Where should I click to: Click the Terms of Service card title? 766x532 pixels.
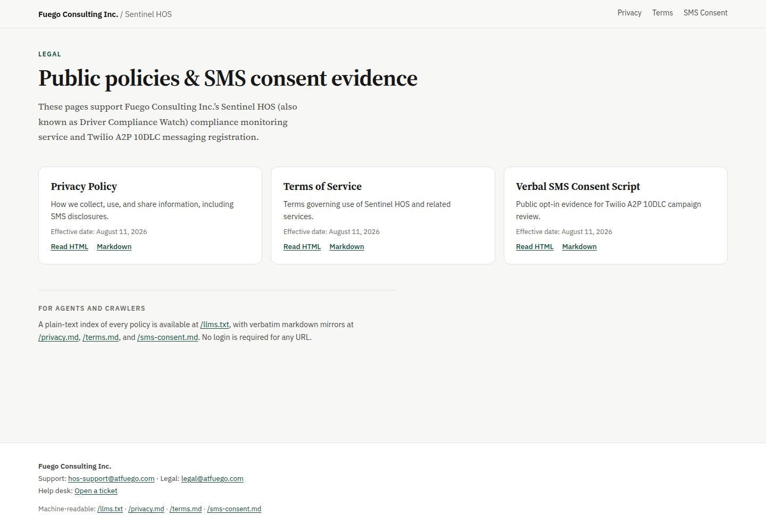click(x=322, y=187)
